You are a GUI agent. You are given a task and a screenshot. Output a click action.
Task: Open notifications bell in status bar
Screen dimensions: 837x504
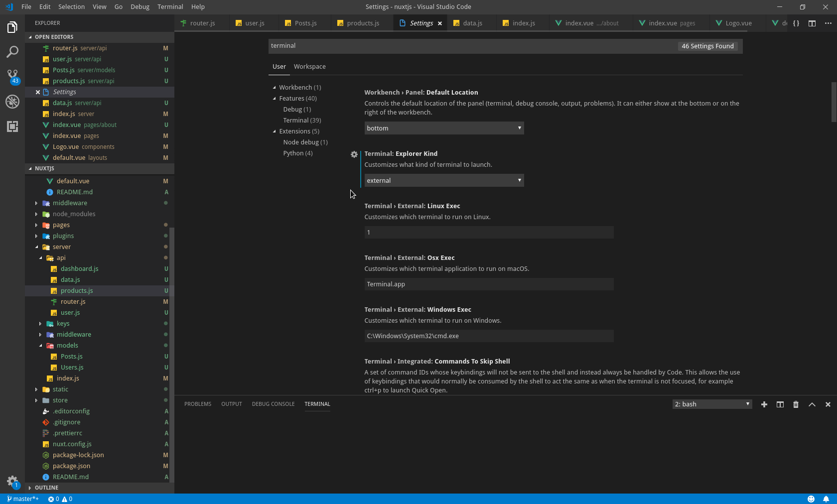click(826, 499)
